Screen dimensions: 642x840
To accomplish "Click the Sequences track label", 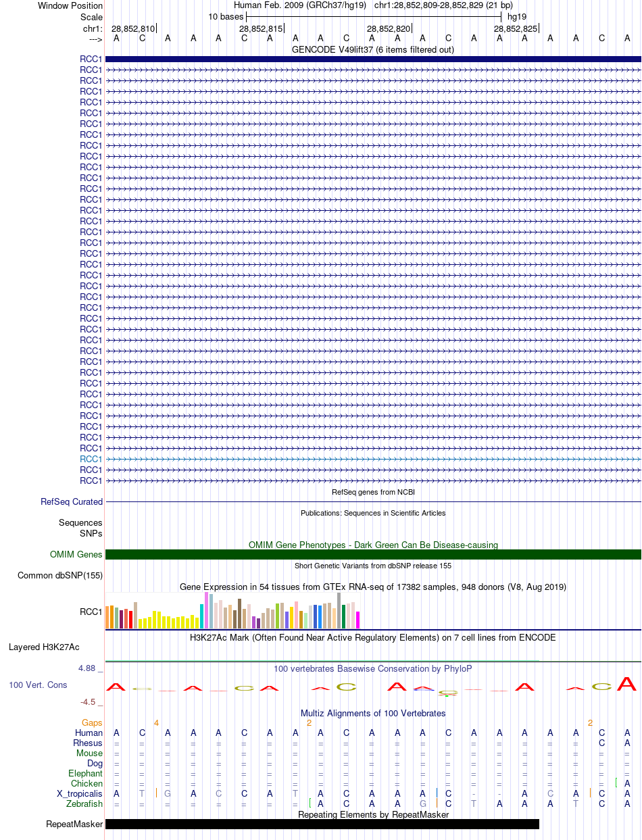I will pos(80,523).
